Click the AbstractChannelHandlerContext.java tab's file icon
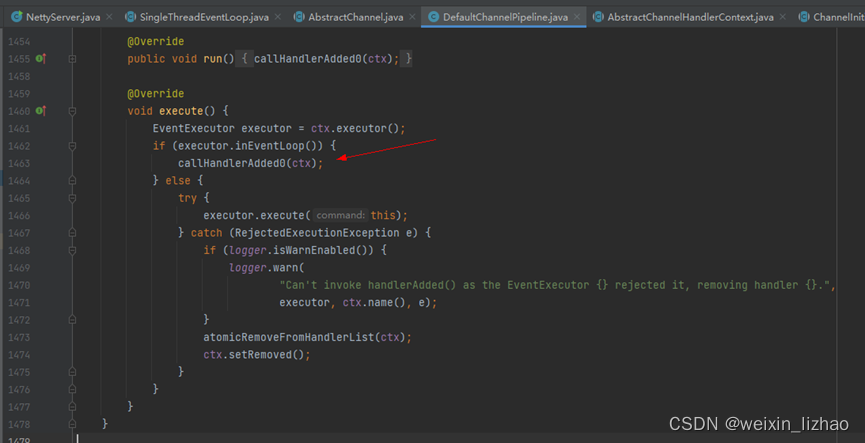 click(598, 17)
